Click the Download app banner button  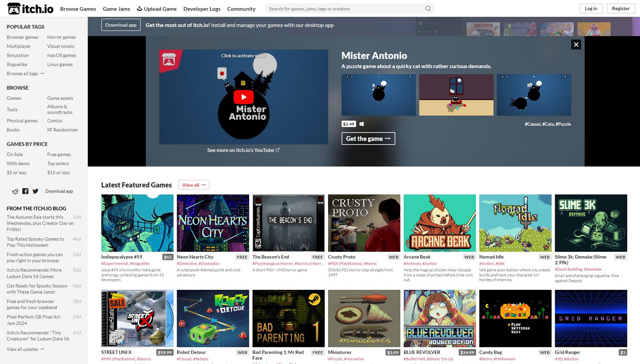pyautogui.click(x=121, y=25)
